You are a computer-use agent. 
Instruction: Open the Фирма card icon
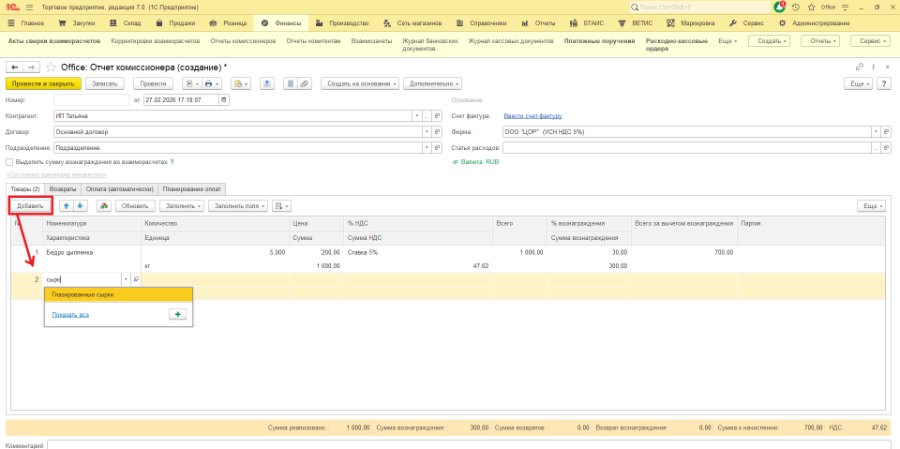(x=886, y=131)
